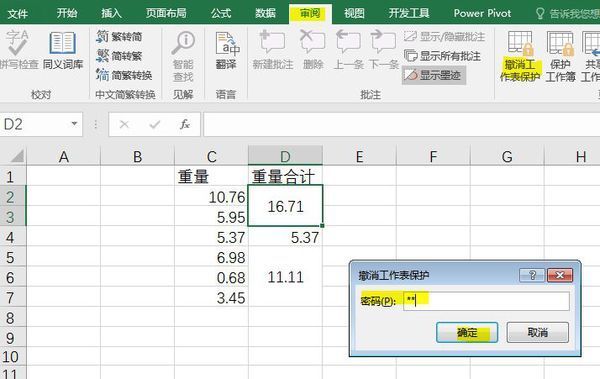Go to previous comment 上一条
600x379 pixels.
pos(348,50)
